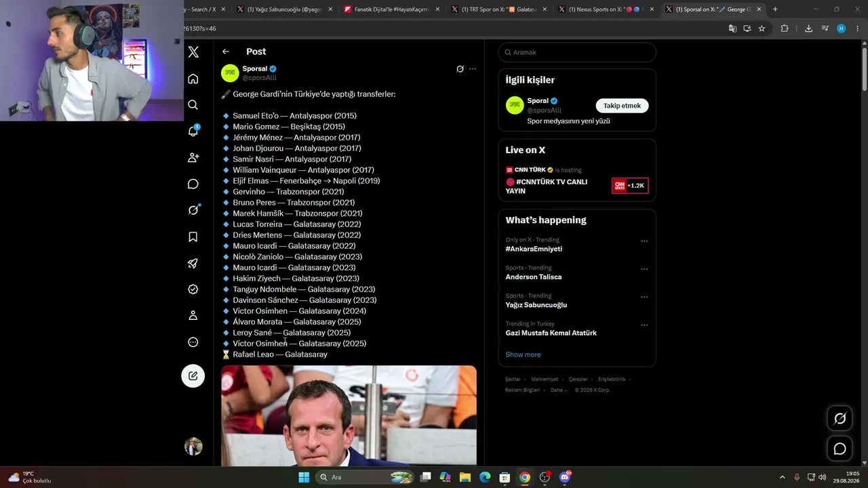Bookmark this page with the star
Image resolution: width=868 pixels, height=488 pixels.
coord(762,28)
